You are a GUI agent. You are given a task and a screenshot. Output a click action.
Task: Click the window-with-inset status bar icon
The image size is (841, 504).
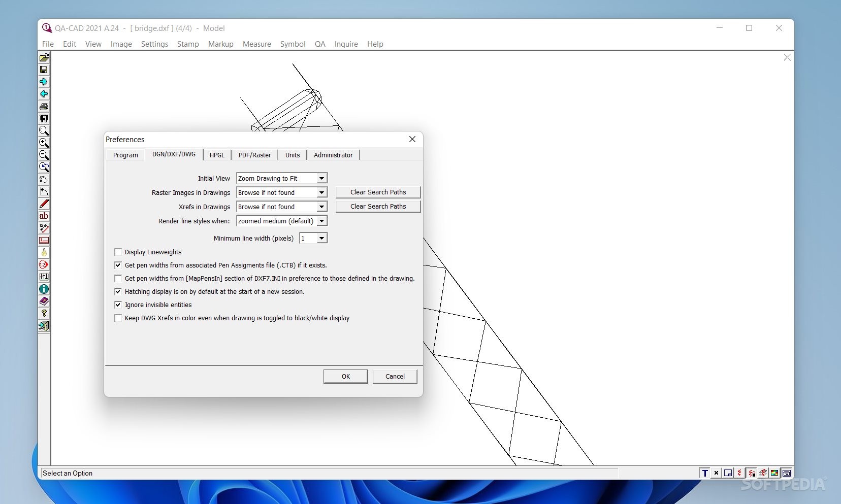click(728, 473)
